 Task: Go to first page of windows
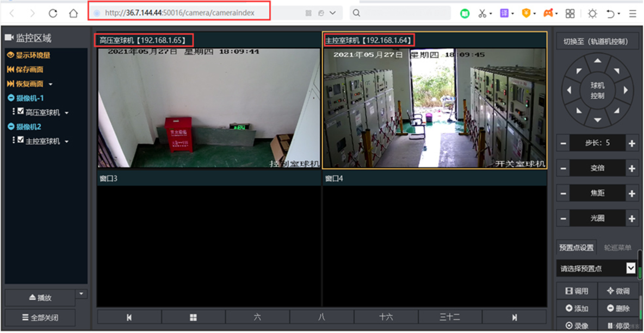pyautogui.click(x=129, y=317)
